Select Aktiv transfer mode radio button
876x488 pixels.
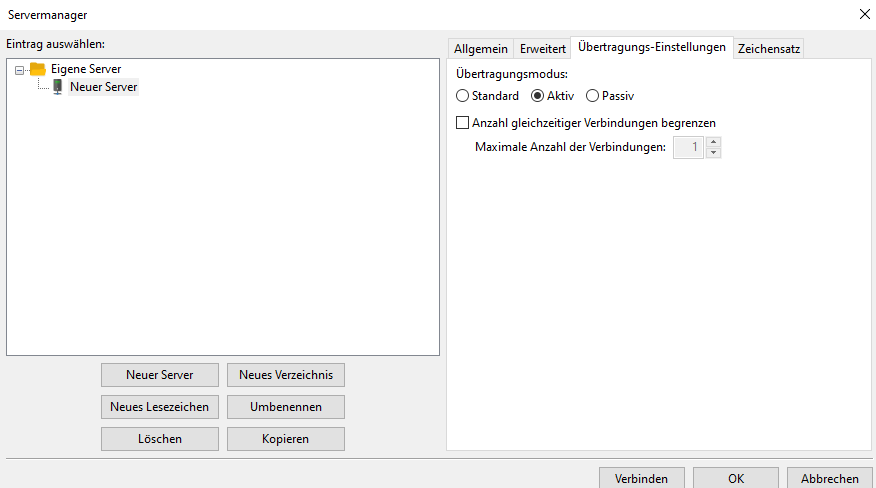[537, 96]
